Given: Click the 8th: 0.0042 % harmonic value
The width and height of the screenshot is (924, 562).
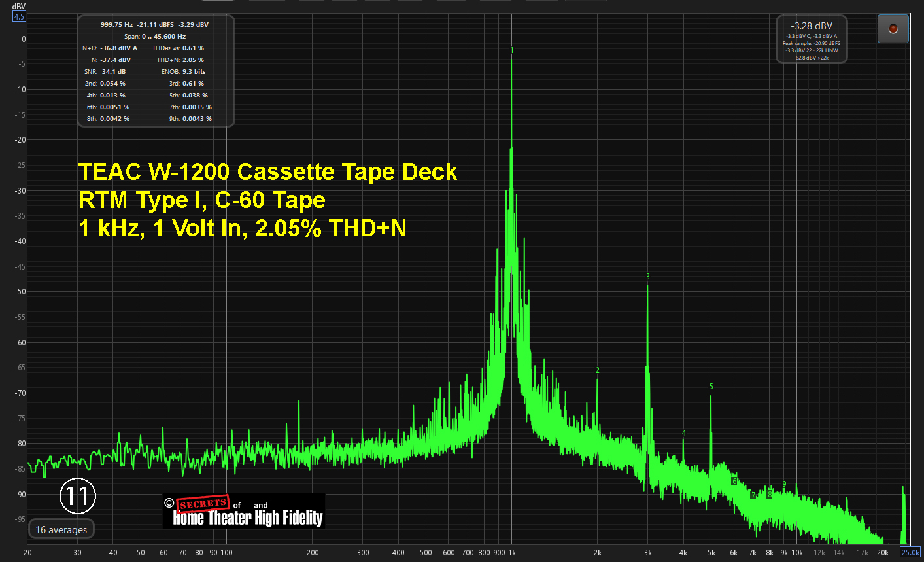Looking at the screenshot, I should [x=108, y=119].
